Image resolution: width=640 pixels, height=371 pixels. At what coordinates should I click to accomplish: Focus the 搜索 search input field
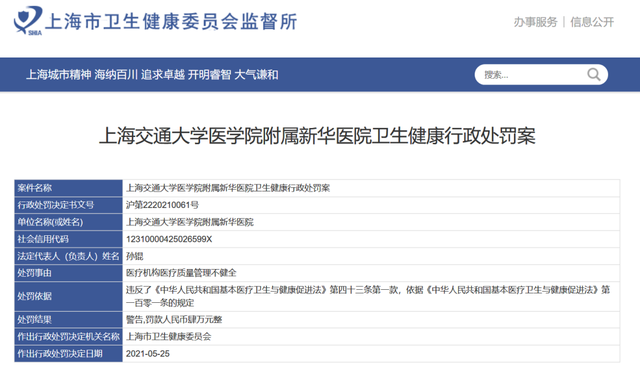(x=541, y=75)
